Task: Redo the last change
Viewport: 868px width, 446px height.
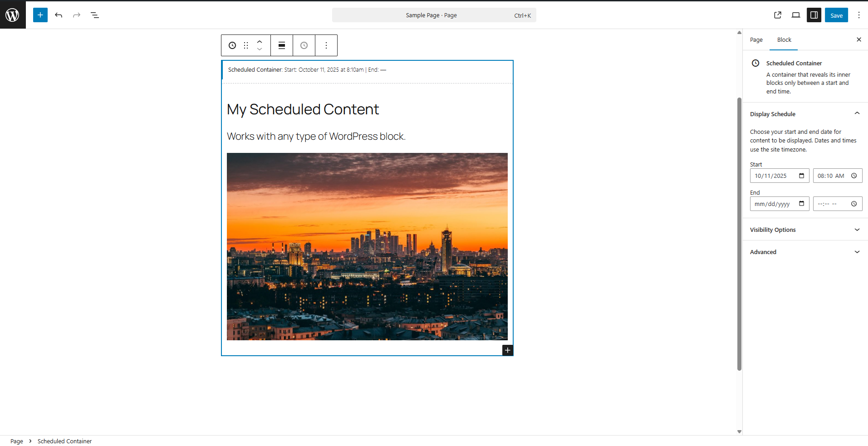Action: click(76, 15)
